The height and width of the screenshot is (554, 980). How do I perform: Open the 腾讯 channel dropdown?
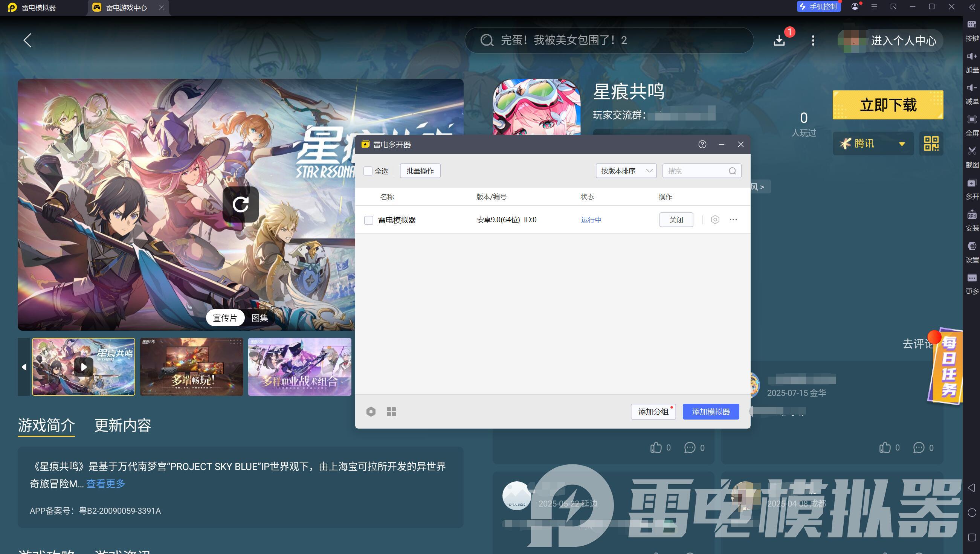(873, 143)
